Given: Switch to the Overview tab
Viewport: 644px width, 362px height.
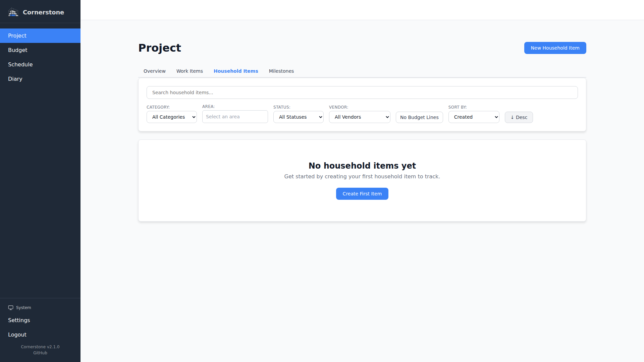Looking at the screenshot, I should (154, 71).
